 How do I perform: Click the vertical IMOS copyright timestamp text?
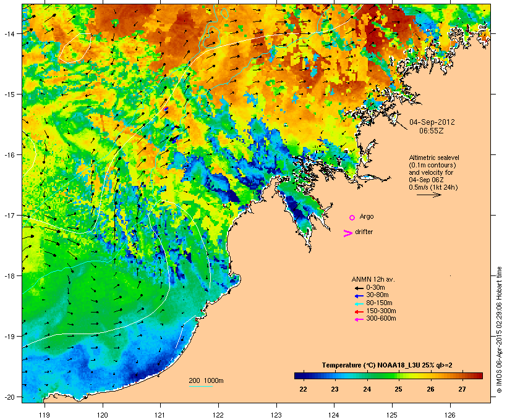(x=499, y=330)
